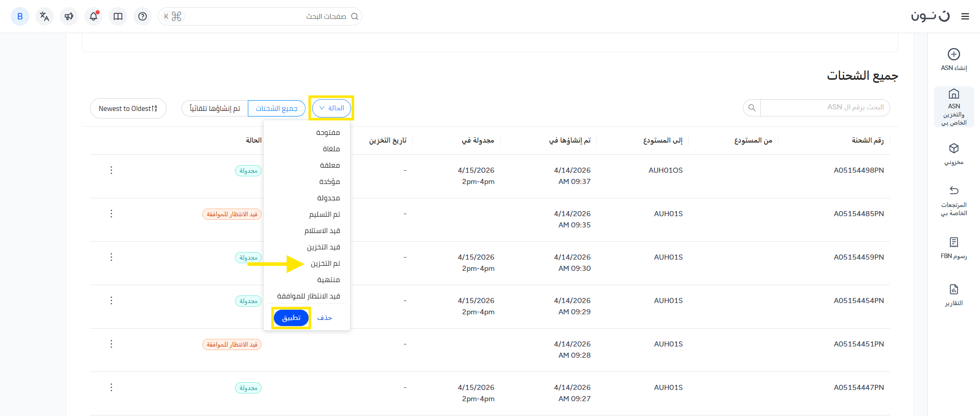The image size is (980, 416).
Task: Open the Reports icon in sidebar
Action: [953, 290]
